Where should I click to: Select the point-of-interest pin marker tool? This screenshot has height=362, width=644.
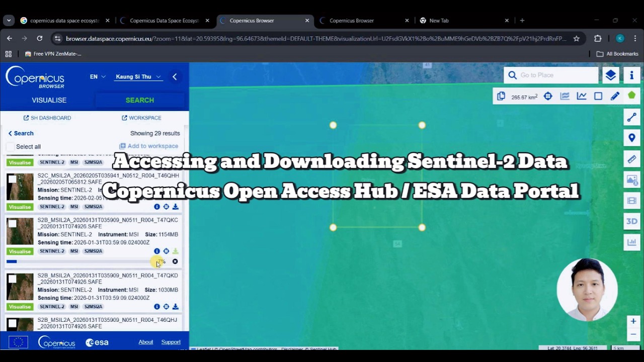[632, 138]
